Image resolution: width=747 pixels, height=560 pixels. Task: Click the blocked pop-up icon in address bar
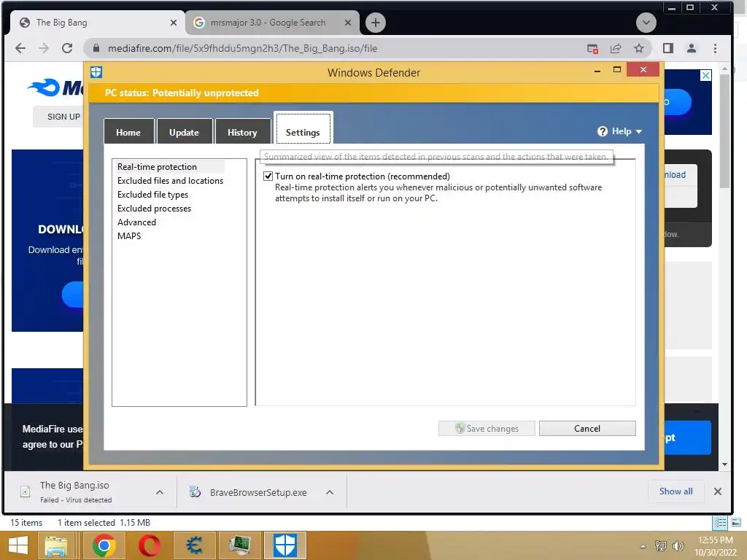tap(592, 48)
